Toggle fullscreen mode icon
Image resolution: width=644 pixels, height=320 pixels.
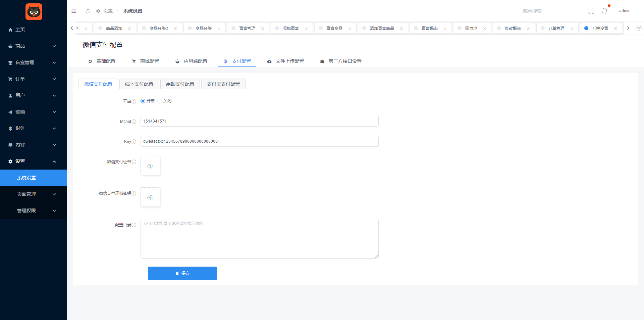coord(591,11)
